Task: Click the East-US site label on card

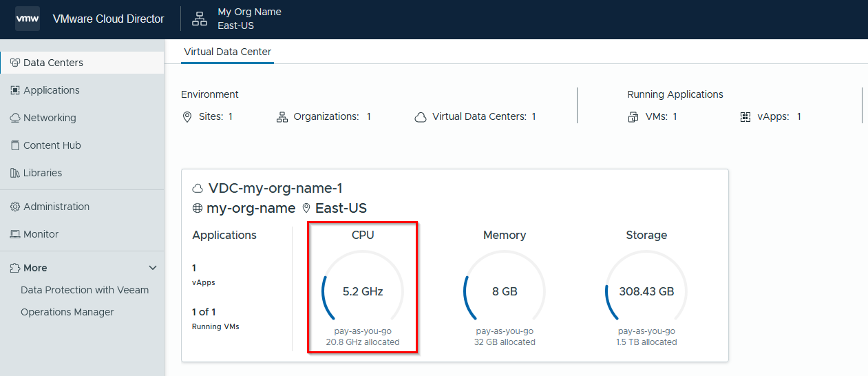Action: [341, 209]
